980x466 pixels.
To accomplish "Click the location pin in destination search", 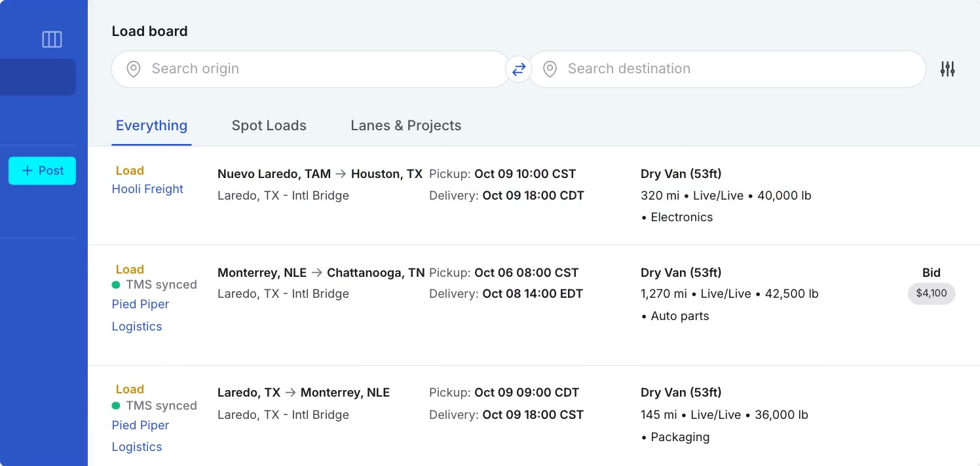I will pos(550,69).
